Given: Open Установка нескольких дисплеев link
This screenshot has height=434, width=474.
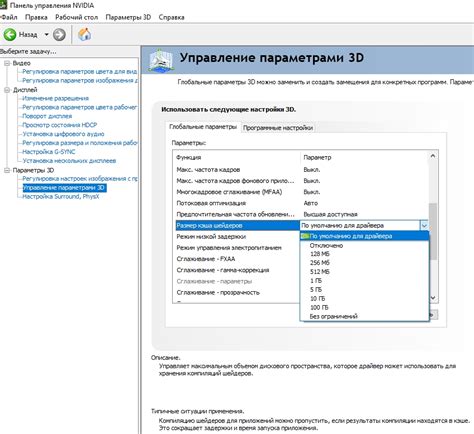Looking at the screenshot, I should coord(69,161).
